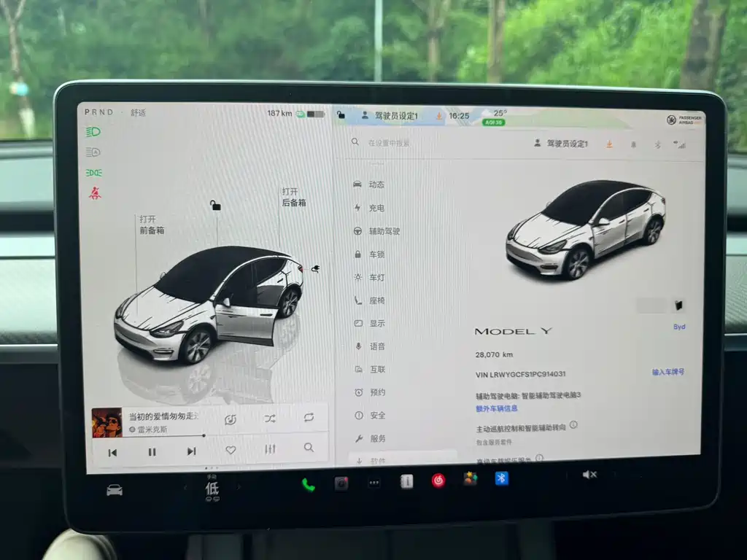Tap the red seatbelt warning icon
747x560 pixels.
[95, 192]
